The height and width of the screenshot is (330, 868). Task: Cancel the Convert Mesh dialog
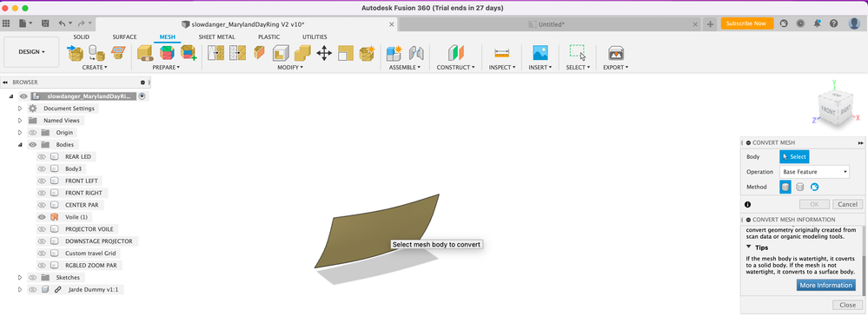(847, 204)
